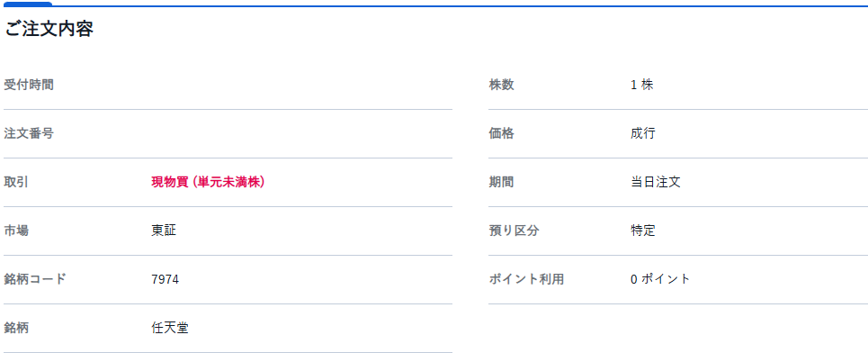868x353 pixels.
Task: Click the 株数 label
Action: [502, 86]
